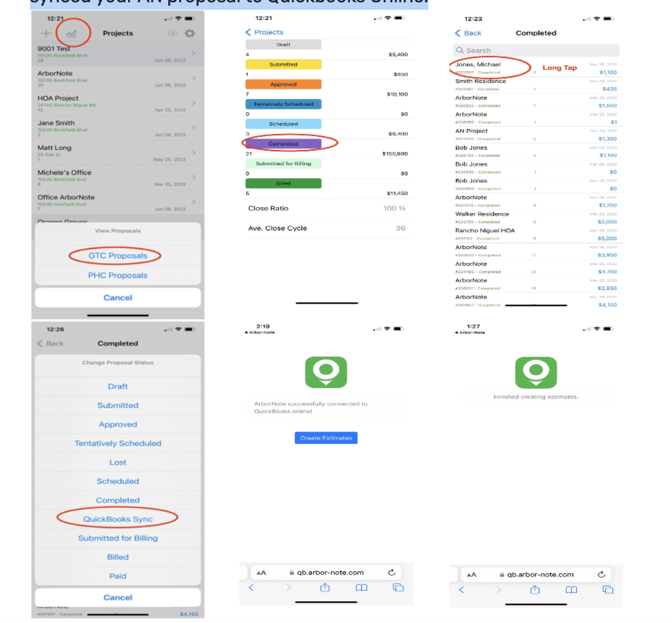Open the settings gear in Projects header
Viewport: 672px width, 623px height.
(190, 33)
